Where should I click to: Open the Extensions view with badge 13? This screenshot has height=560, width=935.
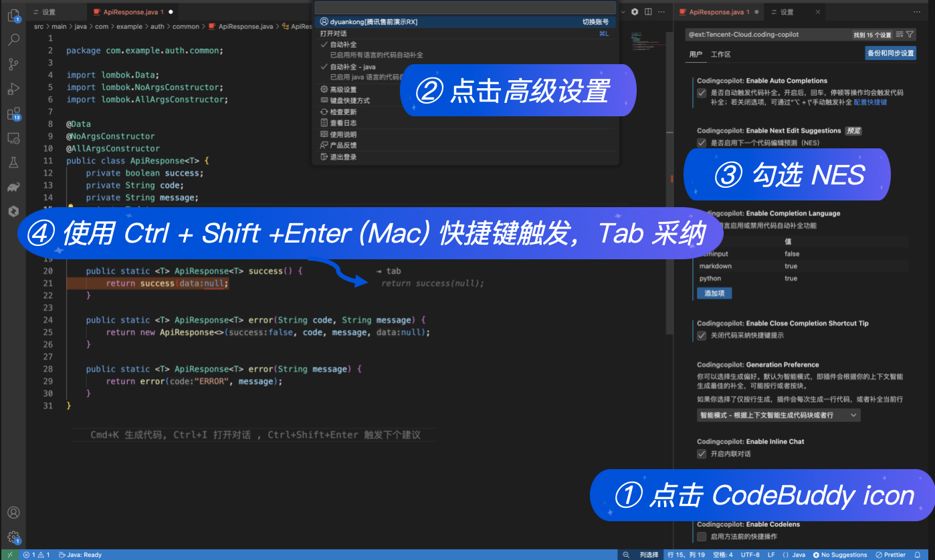coord(13,114)
